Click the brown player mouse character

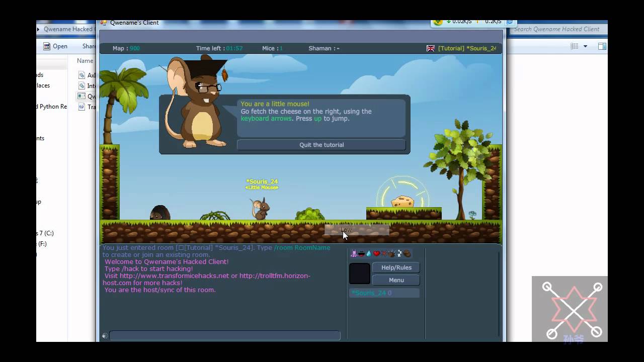coord(260,208)
